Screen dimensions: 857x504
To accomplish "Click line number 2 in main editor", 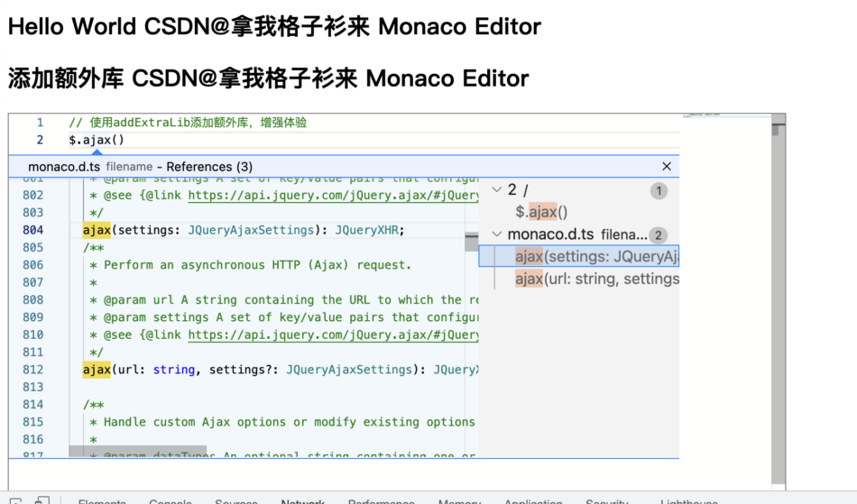I will pos(40,140).
